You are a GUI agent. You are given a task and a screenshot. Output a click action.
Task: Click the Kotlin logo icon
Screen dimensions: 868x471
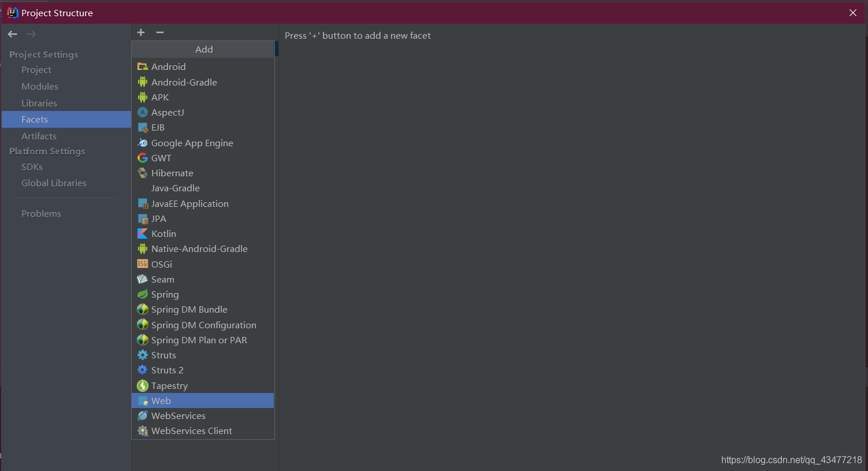tap(143, 233)
